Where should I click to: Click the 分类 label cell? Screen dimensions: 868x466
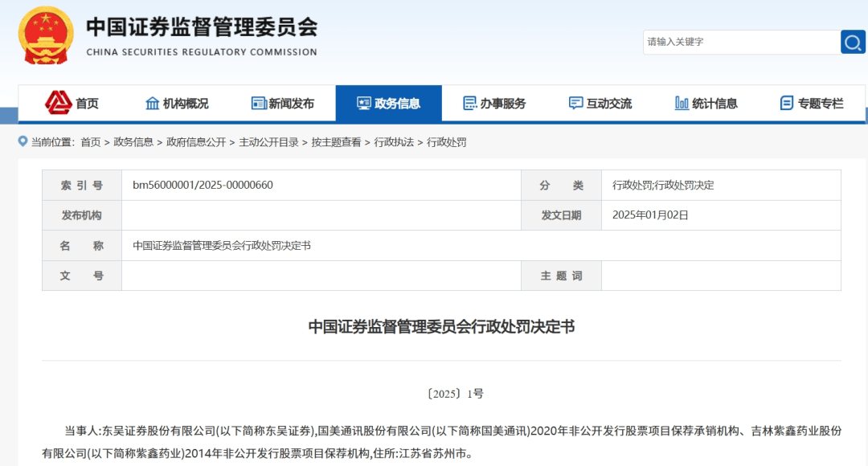point(561,186)
